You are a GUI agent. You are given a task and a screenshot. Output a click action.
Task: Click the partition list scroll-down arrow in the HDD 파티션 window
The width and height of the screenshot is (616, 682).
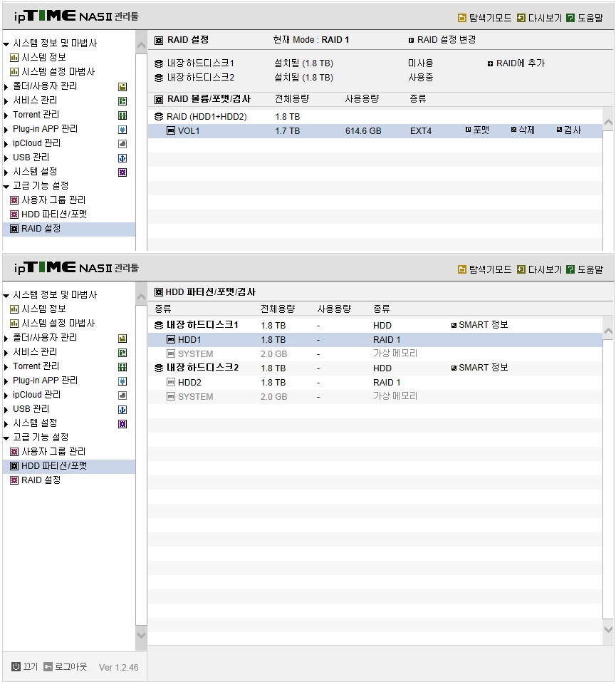(x=609, y=629)
